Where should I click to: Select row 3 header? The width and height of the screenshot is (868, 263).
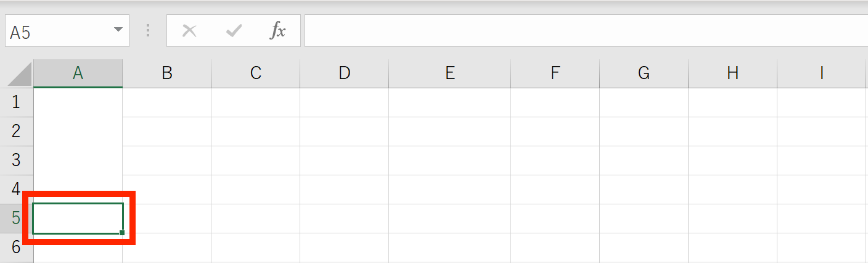click(17, 161)
